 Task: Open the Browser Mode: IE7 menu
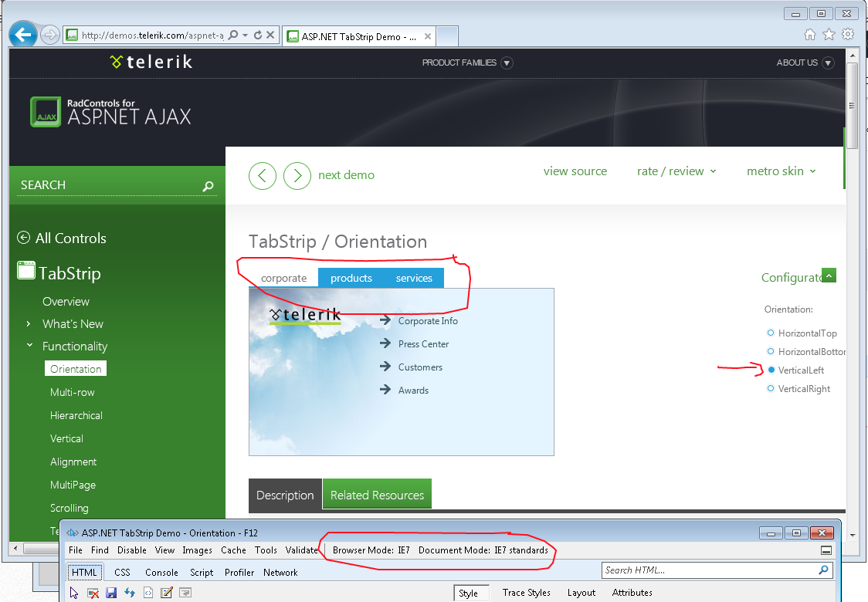pos(371,550)
